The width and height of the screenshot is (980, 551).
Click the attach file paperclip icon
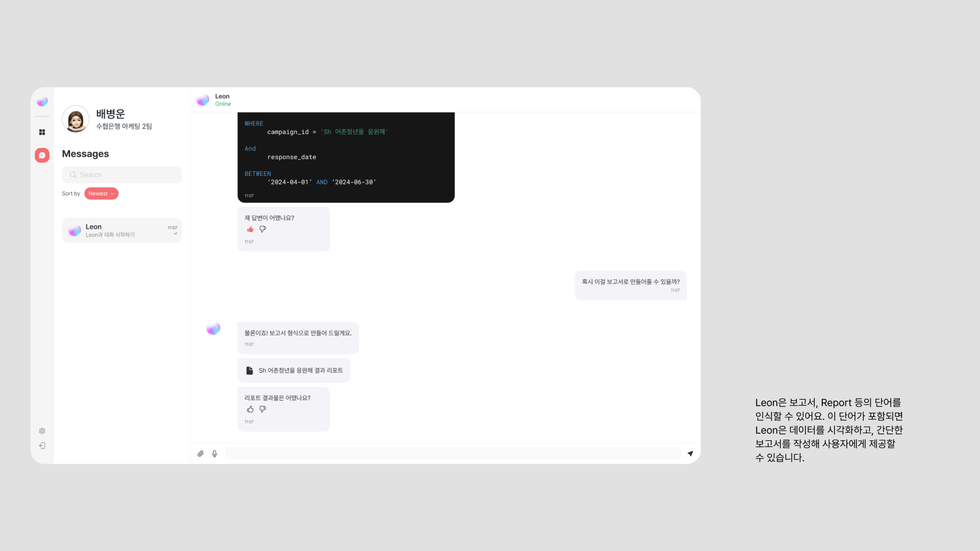[x=201, y=454]
